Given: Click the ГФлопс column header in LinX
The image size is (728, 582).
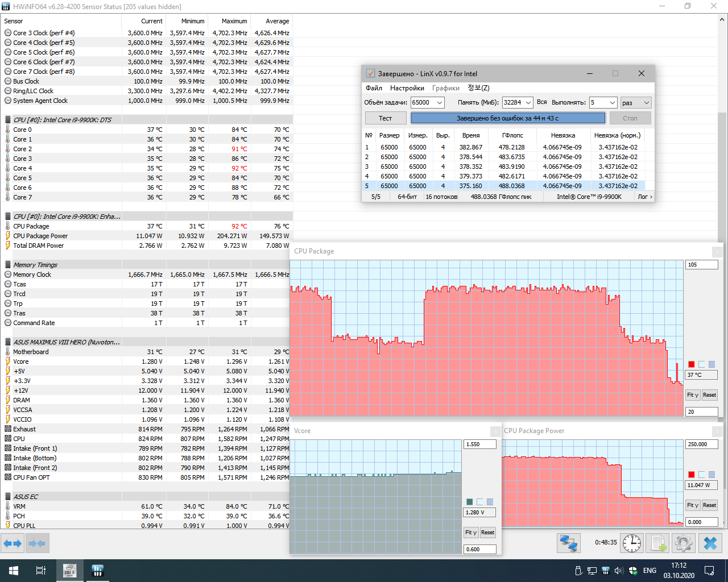Looking at the screenshot, I should point(512,135).
